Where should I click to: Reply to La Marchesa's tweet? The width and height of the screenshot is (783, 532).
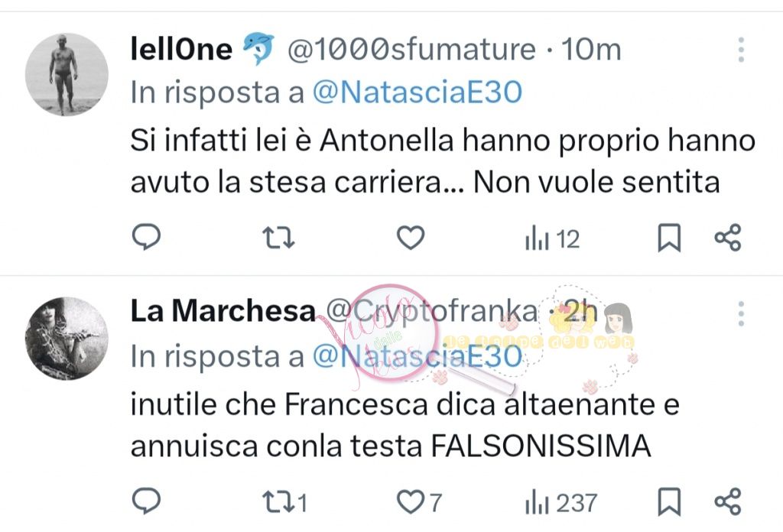(145, 502)
